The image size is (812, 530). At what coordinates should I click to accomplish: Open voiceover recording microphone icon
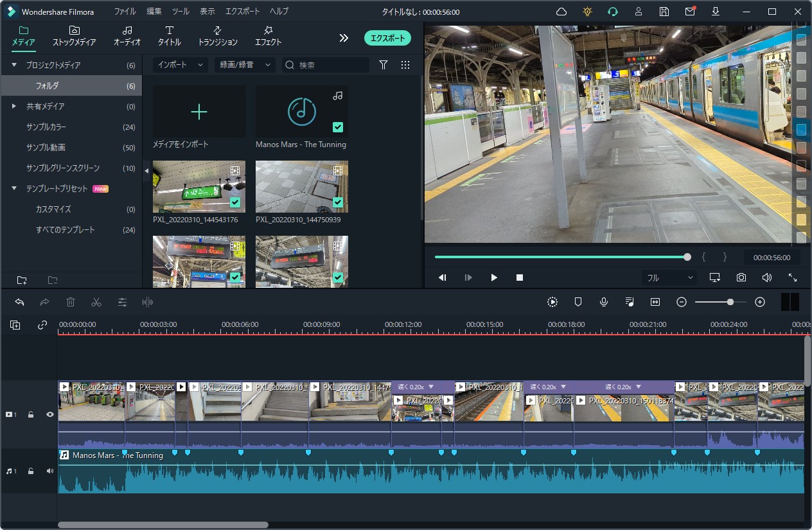(x=604, y=302)
